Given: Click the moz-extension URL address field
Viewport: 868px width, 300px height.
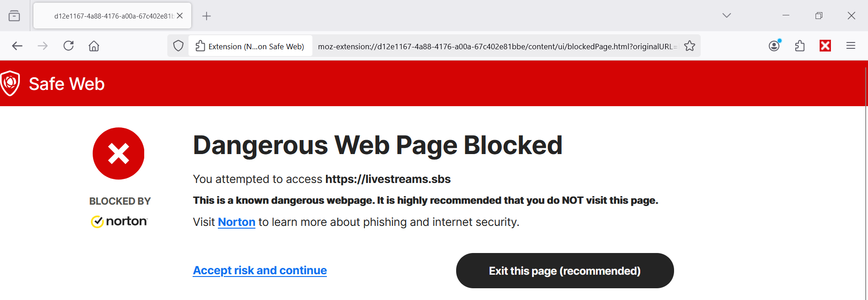Looking at the screenshot, I should coord(497,46).
